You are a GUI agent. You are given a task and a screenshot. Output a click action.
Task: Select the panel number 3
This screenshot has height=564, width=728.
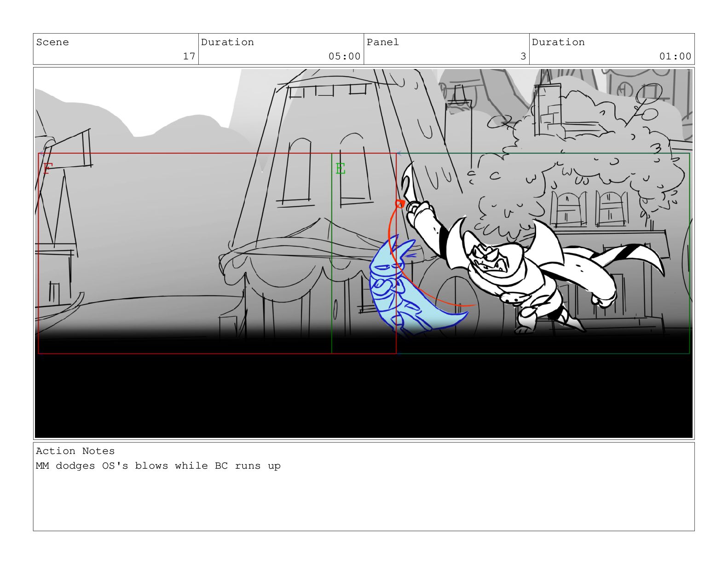click(x=523, y=56)
